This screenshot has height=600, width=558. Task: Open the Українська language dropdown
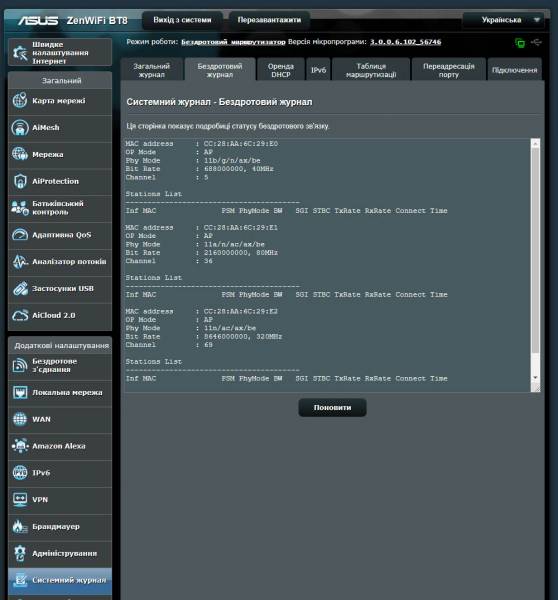pyautogui.click(x=503, y=20)
